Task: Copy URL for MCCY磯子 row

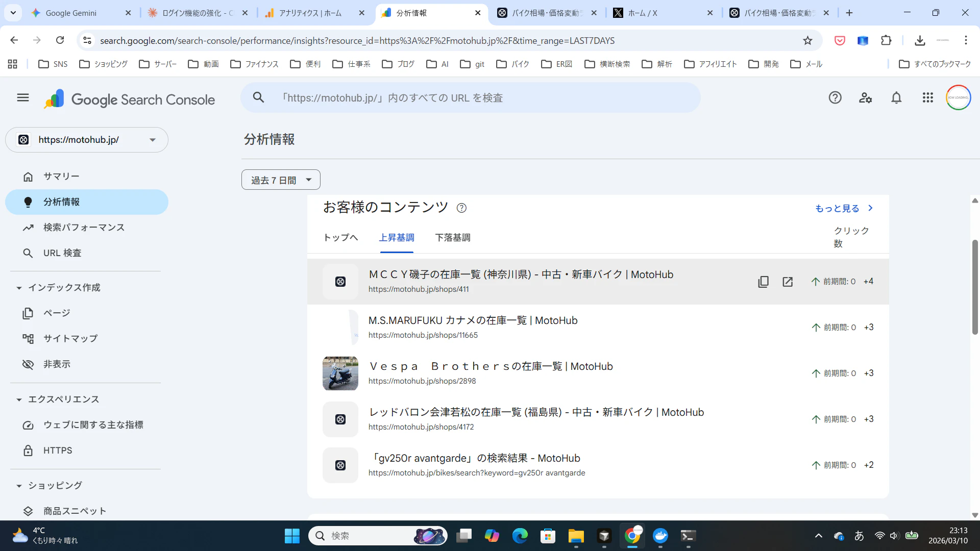Action: point(763,282)
